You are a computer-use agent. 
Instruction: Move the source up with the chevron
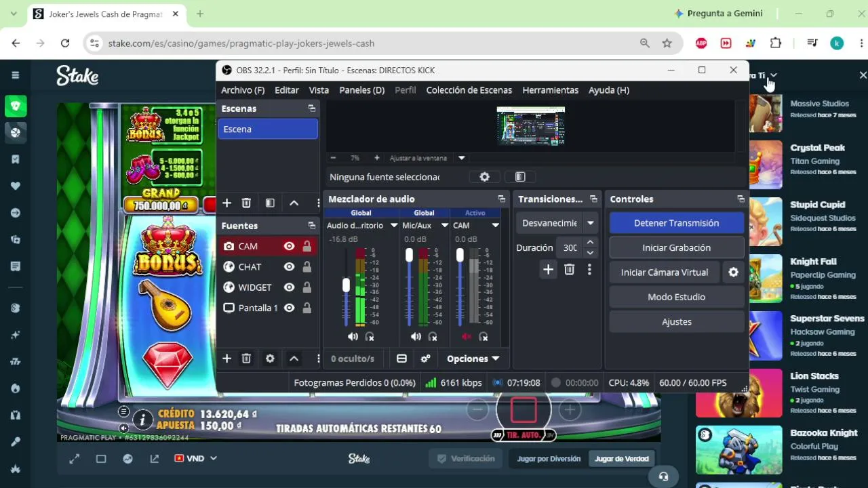pos(294,359)
